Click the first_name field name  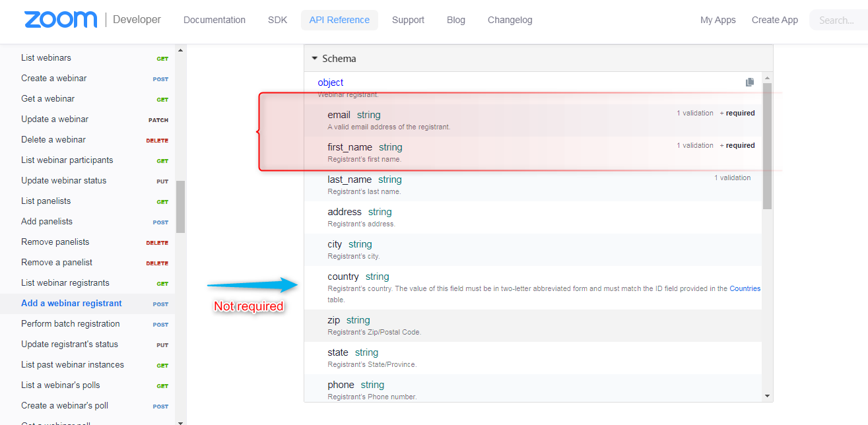click(x=350, y=147)
